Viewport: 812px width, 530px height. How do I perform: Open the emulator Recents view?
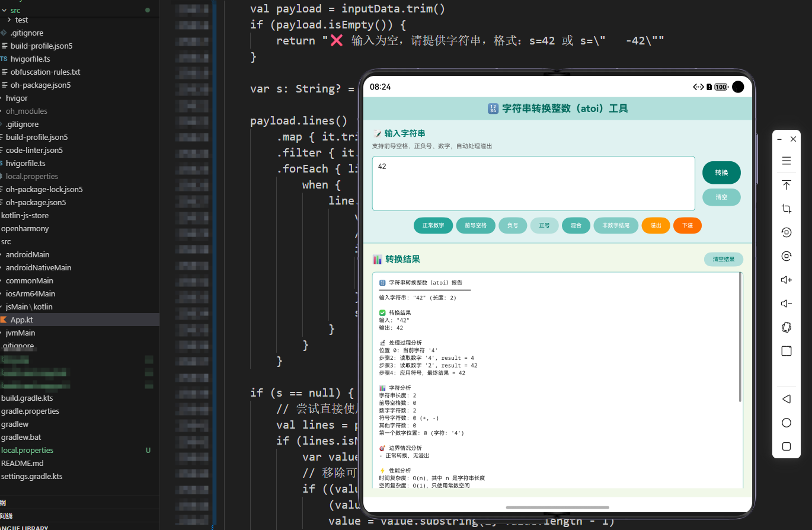787,446
